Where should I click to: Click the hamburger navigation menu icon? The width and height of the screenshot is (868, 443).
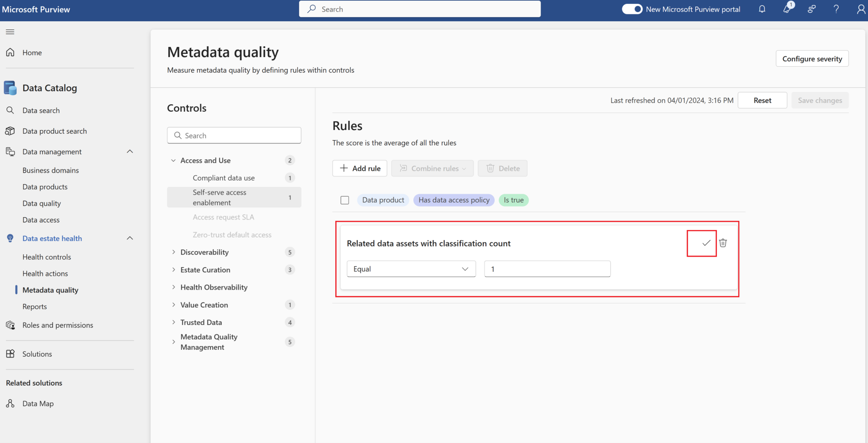[10, 32]
